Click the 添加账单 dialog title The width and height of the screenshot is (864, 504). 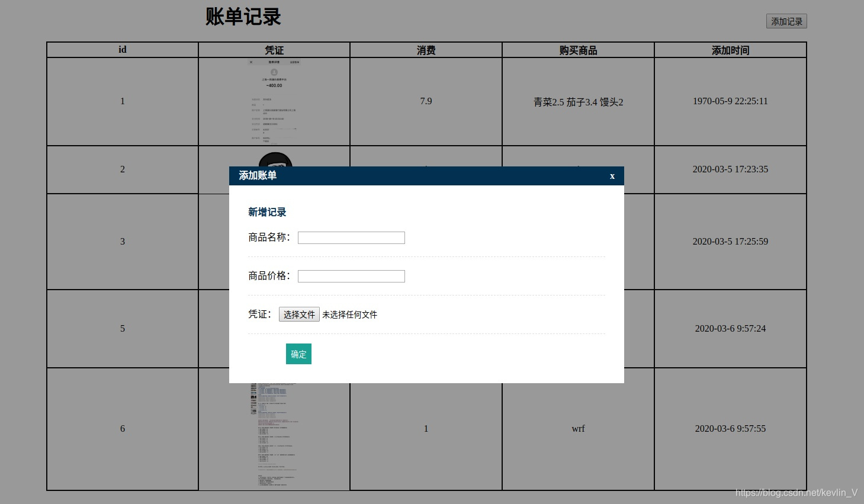tap(258, 175)
